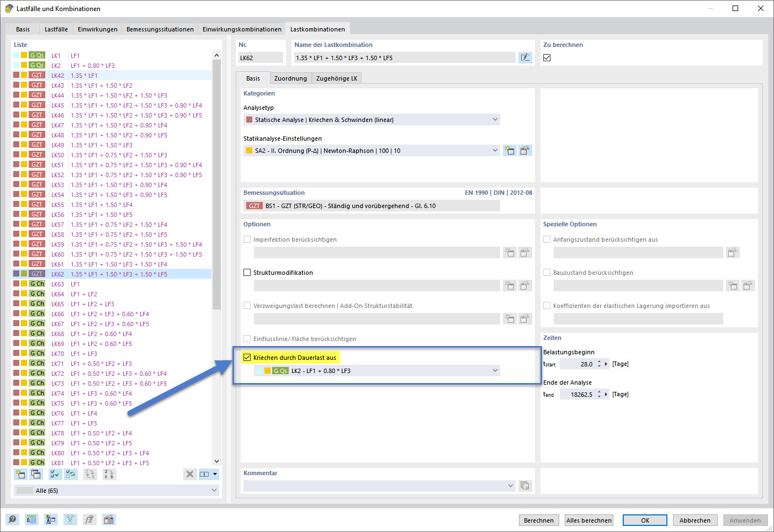Edit static analysis settings via icon
The width and height of the screenshot is (774, 532).
pyautogui.click(x=525, y=150)
